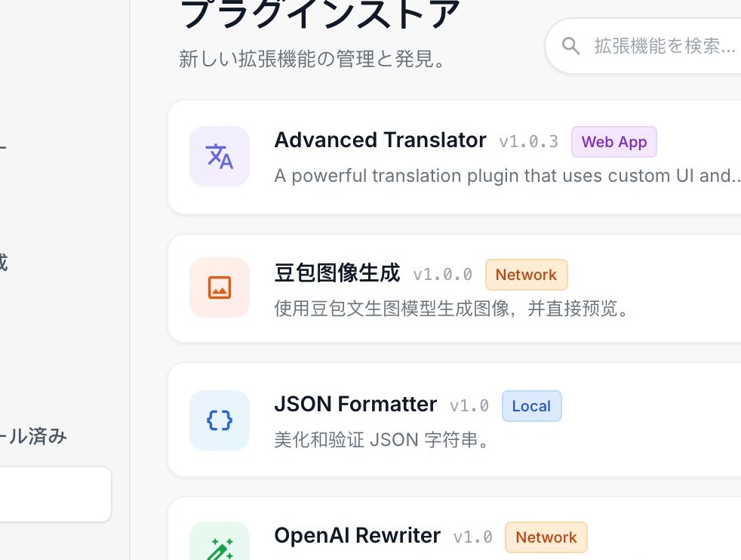741x560 pixels.
Task: Open the OpenAI Rewriter title
Action: coord(357,535)
